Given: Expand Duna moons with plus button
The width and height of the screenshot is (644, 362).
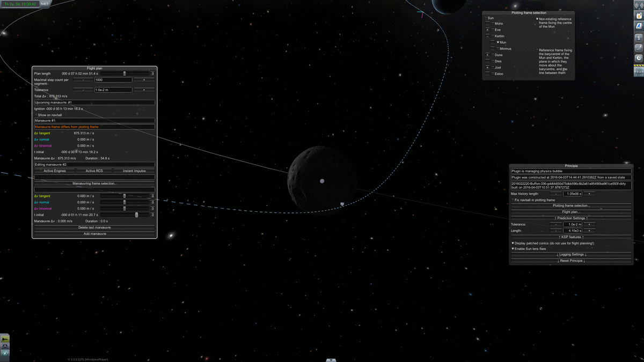Looking at the screenshot, I should click(487, 55).
